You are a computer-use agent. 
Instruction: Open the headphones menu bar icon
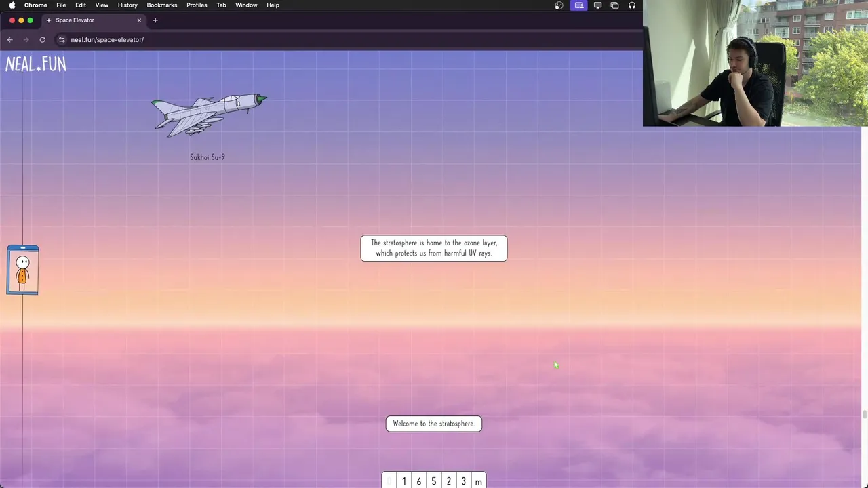tap(632, 5)
